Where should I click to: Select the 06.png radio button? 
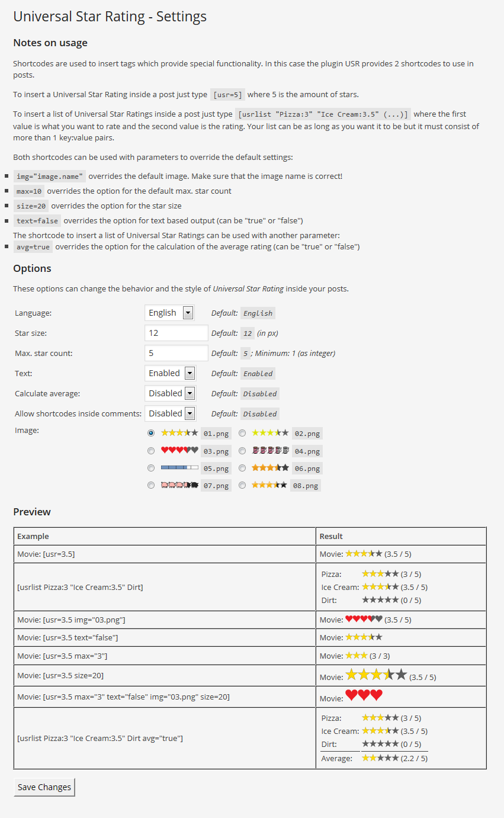point(242,468)
